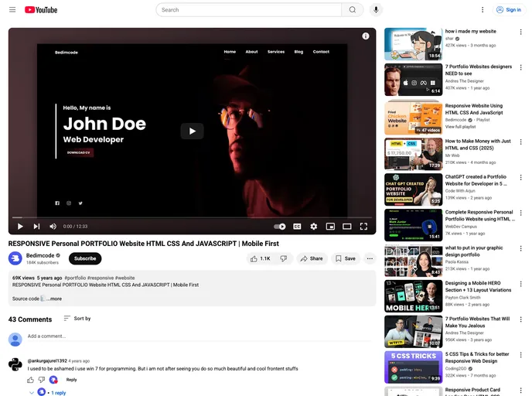Click the play button in player controls

point(20,227)
